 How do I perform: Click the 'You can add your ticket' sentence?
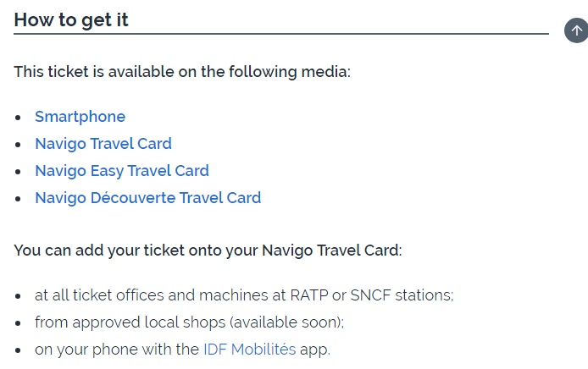(208, 251)
